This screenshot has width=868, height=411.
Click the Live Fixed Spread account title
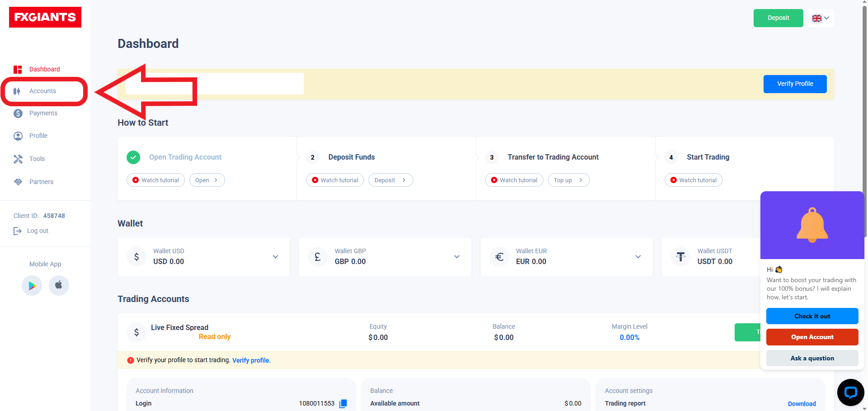pyautogui.click(x=179, y=327)
